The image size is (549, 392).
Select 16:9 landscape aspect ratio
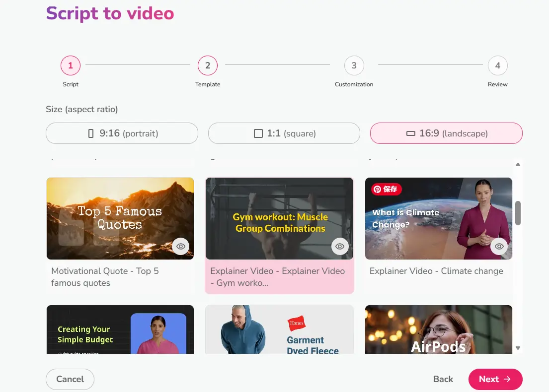[x=446, y=133]
